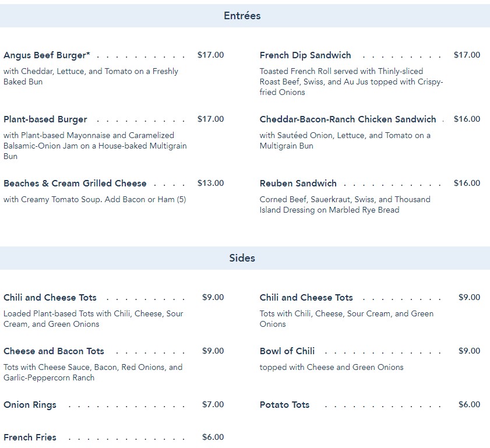The image size is (490, 448).
Task: Pick the Reuben Sandwich item
Action: click(x=298, y=184)
